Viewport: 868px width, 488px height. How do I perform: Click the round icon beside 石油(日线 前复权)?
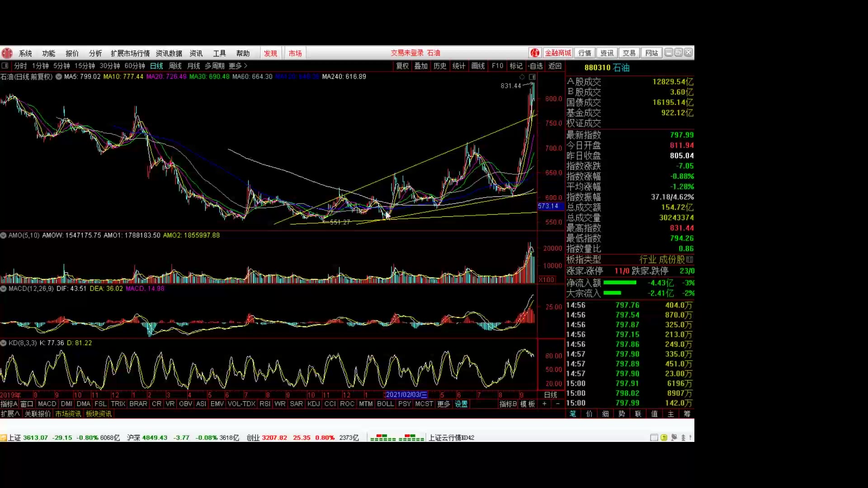pos(59,77)
